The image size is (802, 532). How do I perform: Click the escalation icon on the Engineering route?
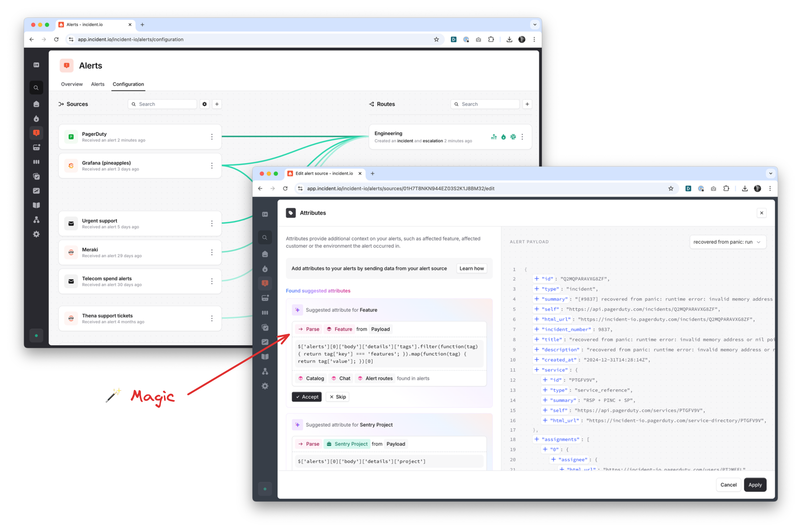pyautogui.click(x=494, y=137)
